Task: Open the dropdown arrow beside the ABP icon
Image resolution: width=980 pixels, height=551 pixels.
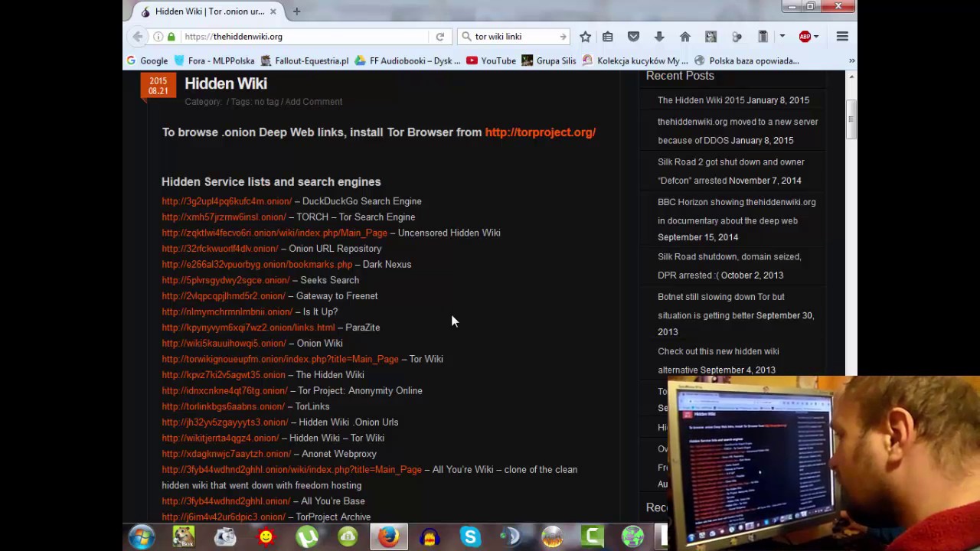Action: point(816,37)
